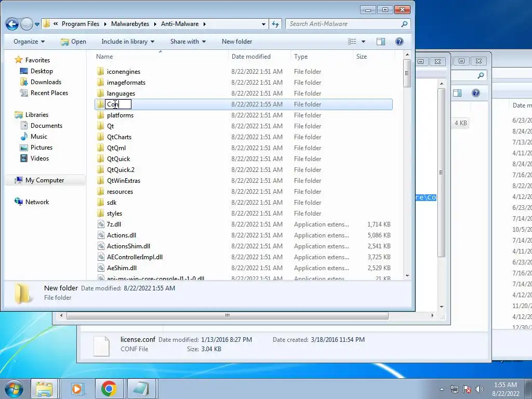532x399 pixels.
Task: Sort by the Date modified column header
Action: coord(260,57)
